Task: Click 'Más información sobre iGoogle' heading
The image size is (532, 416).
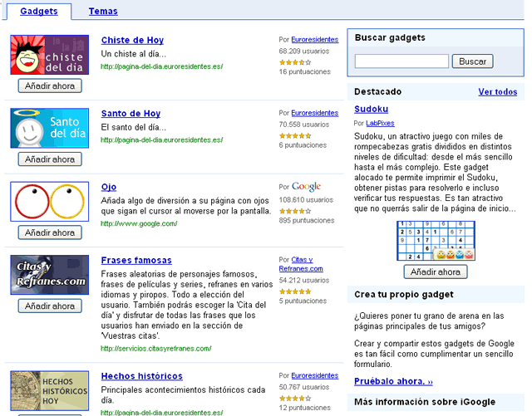Action: pos(425,402)
